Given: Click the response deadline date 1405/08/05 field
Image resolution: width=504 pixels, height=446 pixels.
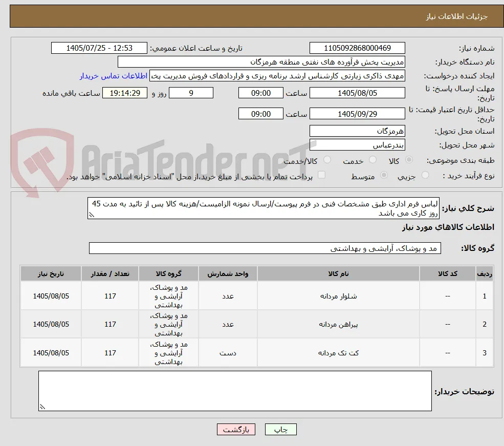Looking at the screenshot, I should point(357,93).
